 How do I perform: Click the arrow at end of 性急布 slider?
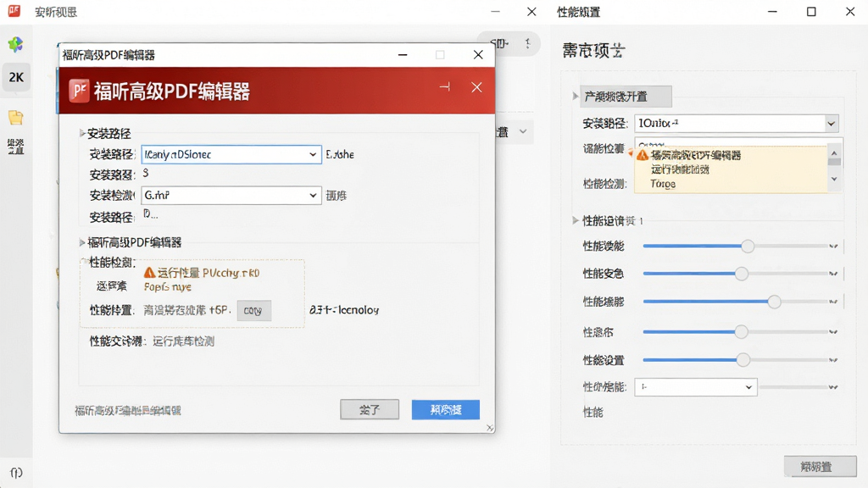pos(833,332)
